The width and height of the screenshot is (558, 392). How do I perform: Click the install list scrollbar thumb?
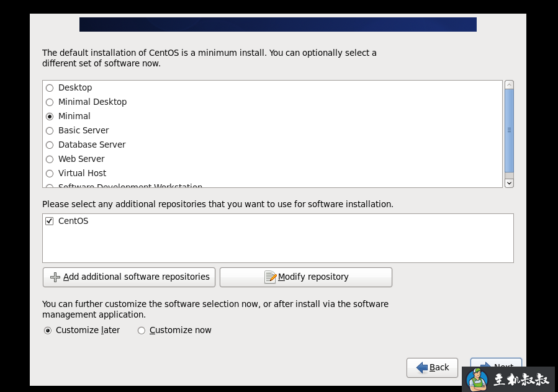click(509, 130)
